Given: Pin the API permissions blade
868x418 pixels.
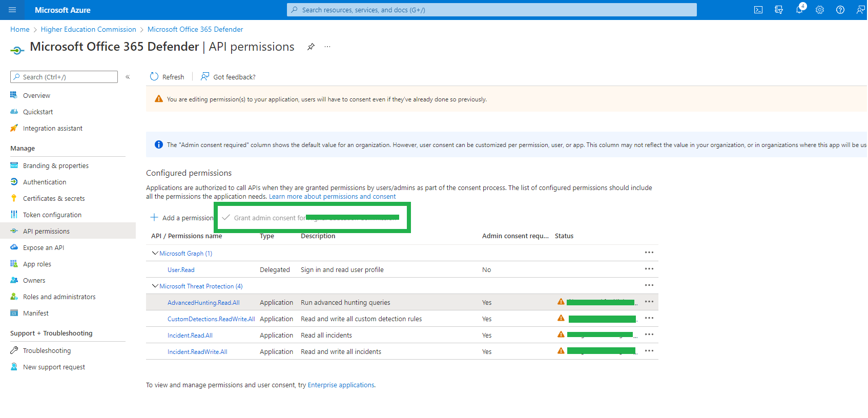Looking at the screenshot, I should (311, 47).
